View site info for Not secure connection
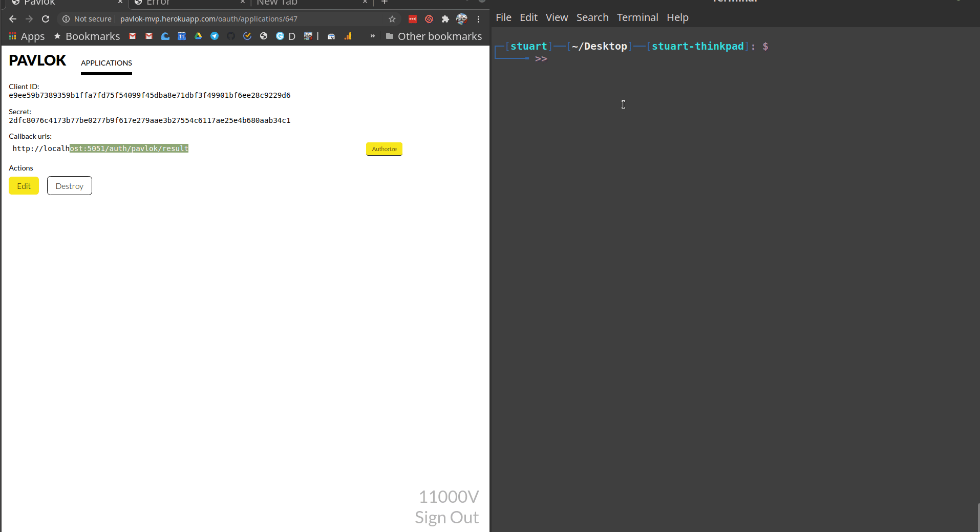Image resolution: width=980 pixels, height=532 pixels. point(87,19)
